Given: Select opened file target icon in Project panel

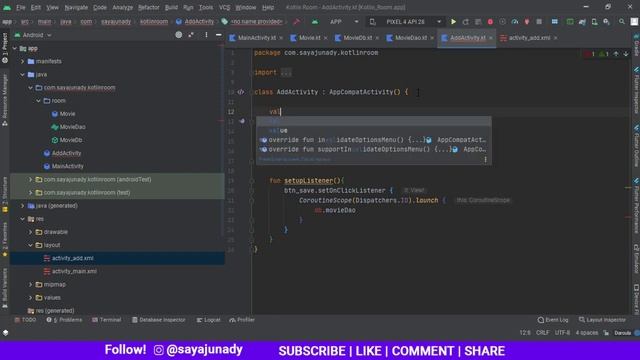Looking at the screenshot, I should [179, 35].
